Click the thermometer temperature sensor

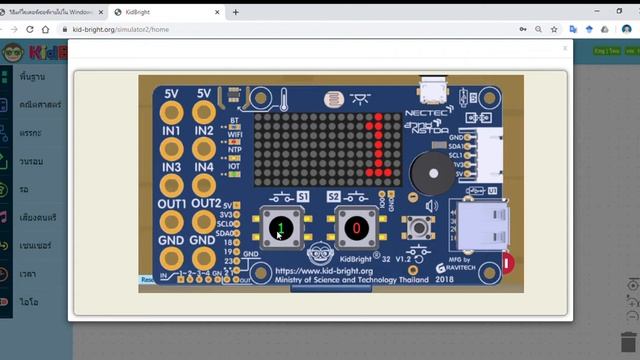[284, 99]
